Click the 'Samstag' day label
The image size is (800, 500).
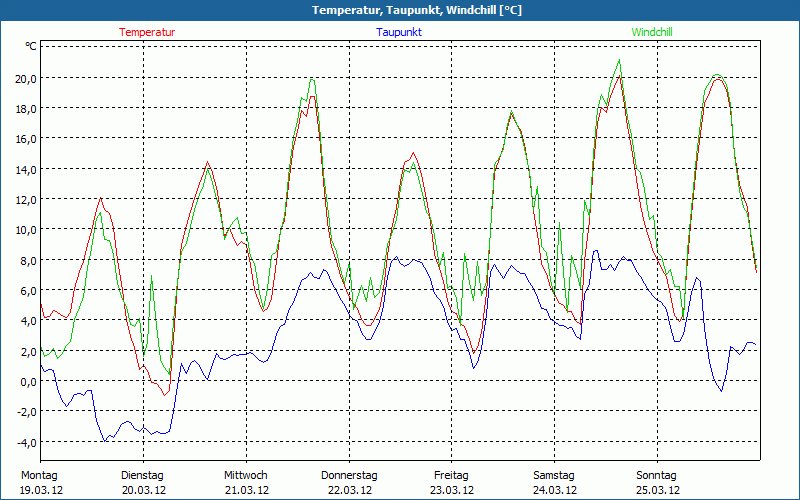click(554, 476)
